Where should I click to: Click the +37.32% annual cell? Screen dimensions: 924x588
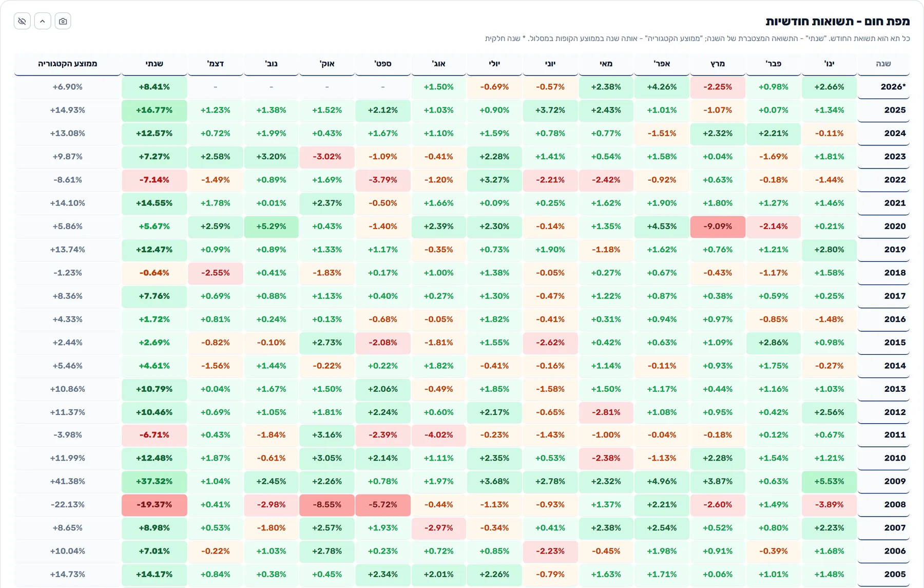(x=154, y=482)
